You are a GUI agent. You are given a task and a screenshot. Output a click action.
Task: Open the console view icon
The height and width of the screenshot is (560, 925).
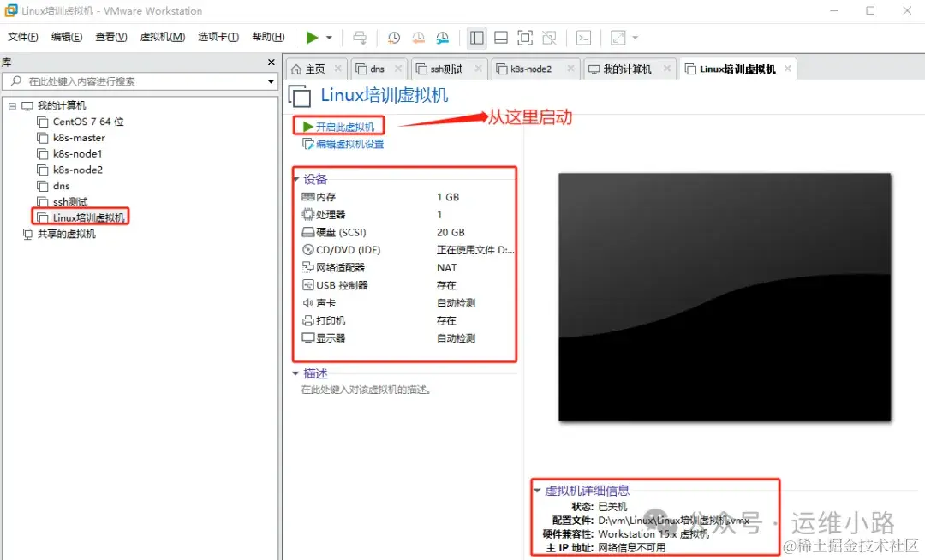583,38
